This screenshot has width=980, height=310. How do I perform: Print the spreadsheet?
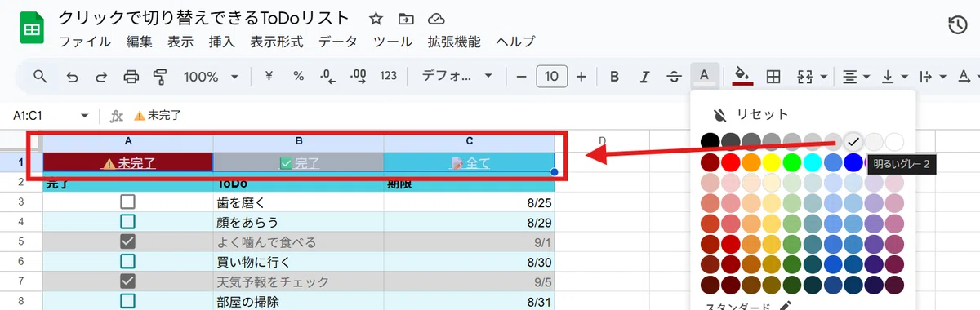(x=131, y=77)
